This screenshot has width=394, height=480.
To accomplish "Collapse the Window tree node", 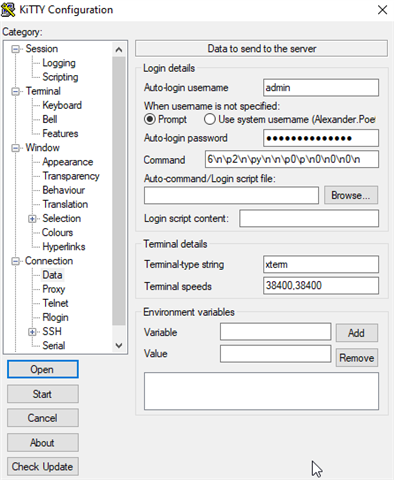I will pyautogui.click(x=15, y=148).
